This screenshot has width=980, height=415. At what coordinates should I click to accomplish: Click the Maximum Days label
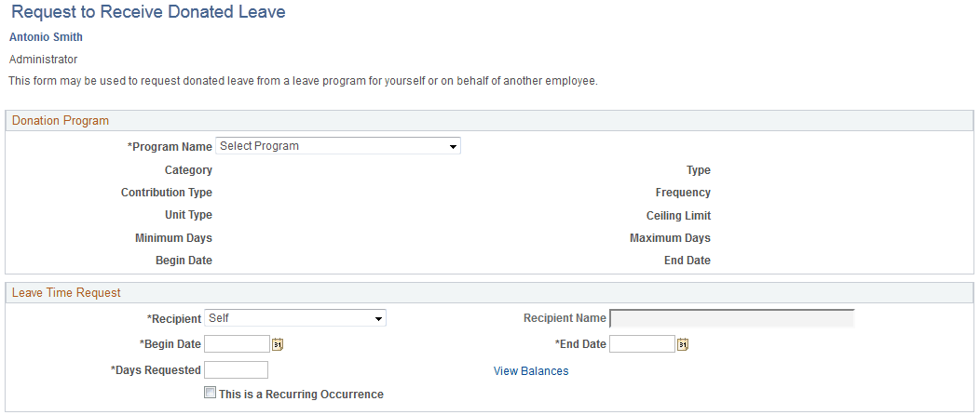(670, 238)
